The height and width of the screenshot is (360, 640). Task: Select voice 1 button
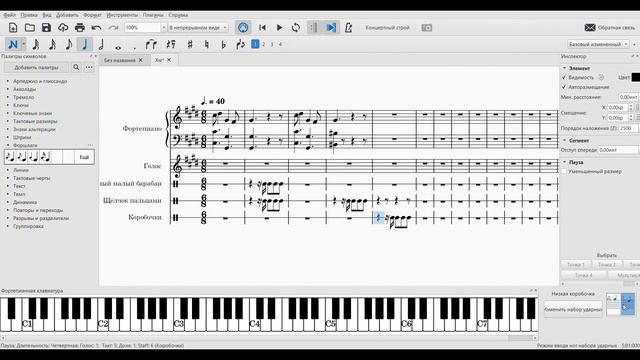pos(255,44)
